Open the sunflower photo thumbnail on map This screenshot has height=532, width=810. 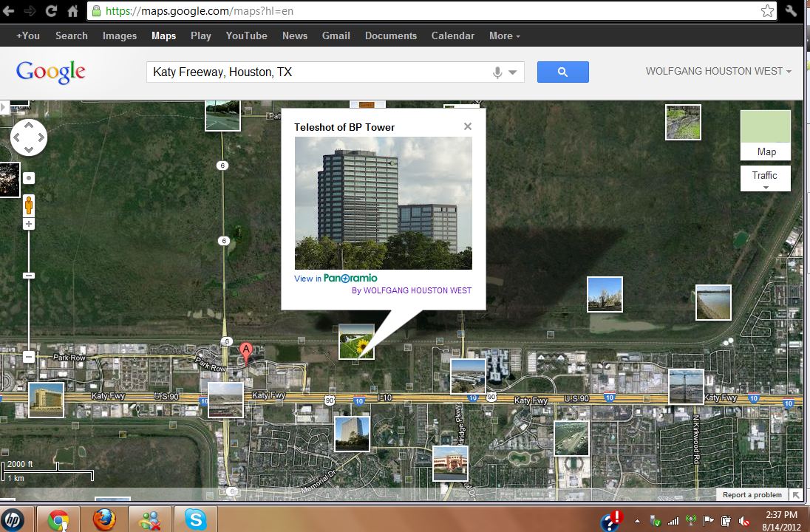point(356,341)
